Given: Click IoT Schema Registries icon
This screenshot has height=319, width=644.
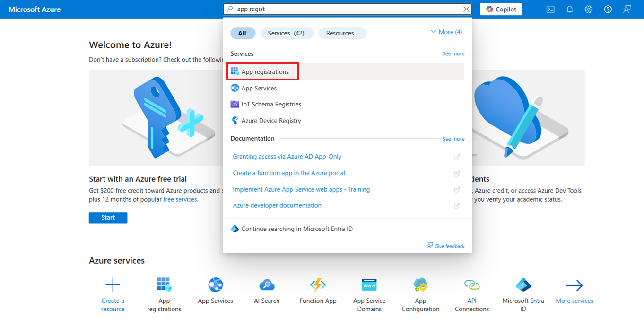Looking at the screenshot, I should (235, 104).
